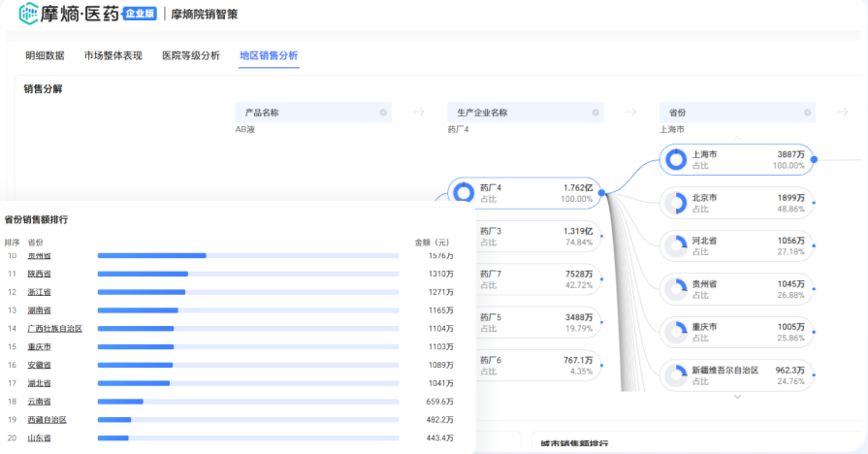Click the pie icon on the 重庆市 node

coord(675,332)
